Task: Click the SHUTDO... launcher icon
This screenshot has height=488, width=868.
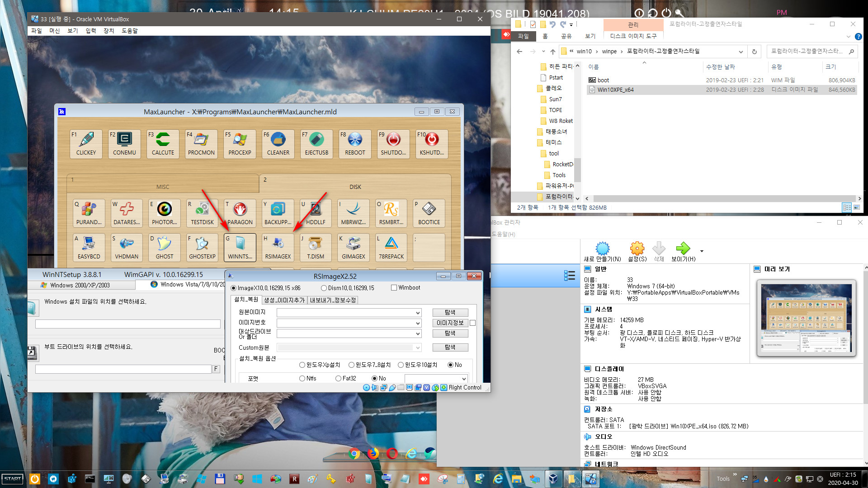Action: (393, 144)
